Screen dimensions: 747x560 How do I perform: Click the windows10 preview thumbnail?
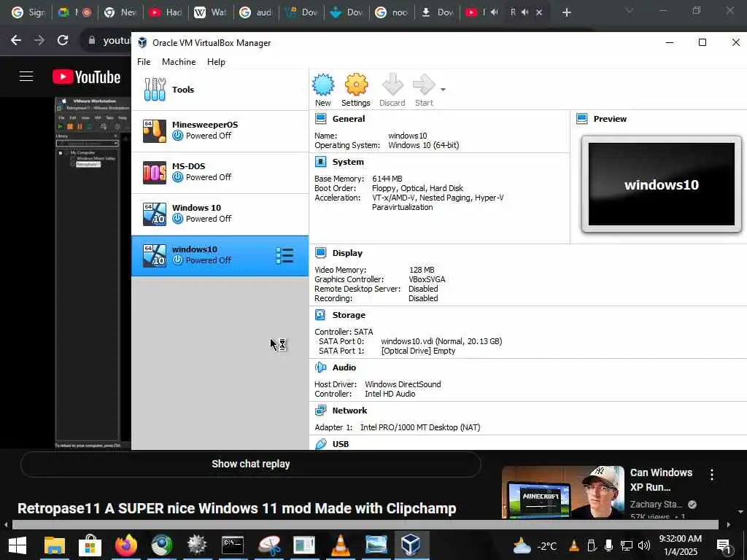click(x=661, y=184)
